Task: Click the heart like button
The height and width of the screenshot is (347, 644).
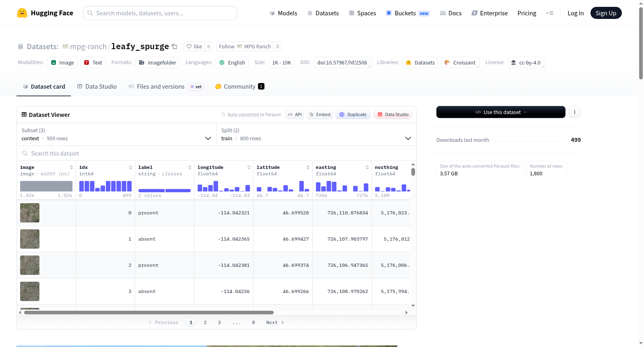Action: (x=194, y=46)
